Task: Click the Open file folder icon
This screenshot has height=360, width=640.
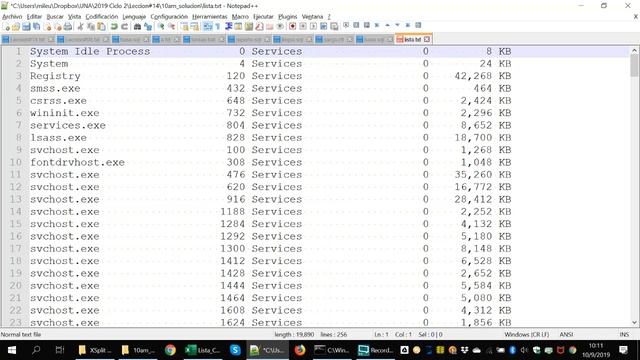Action: (x=16, y=27)
